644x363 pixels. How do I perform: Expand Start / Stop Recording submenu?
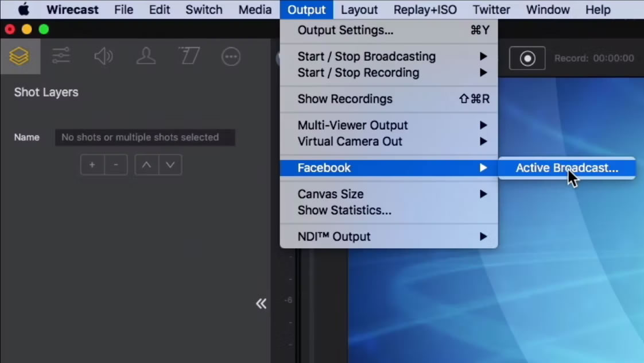click(389, 73)
